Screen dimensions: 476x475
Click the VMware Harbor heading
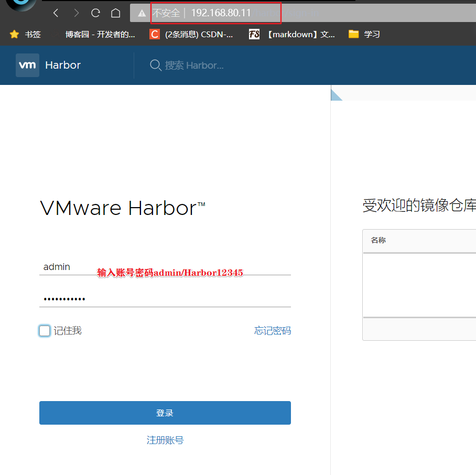point(122,208)
